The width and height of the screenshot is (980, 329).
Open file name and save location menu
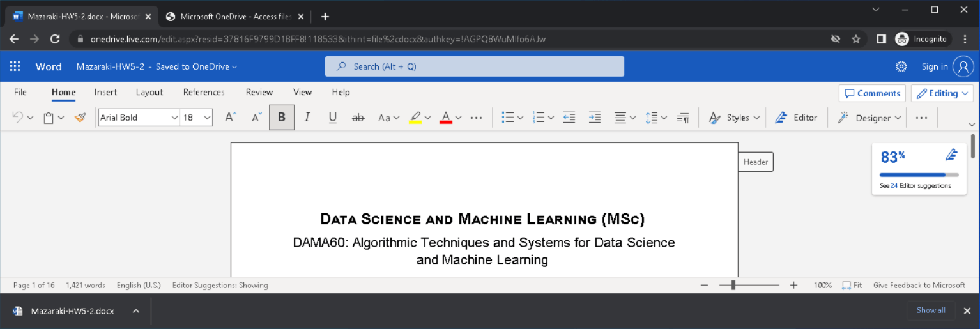[157, 66]
